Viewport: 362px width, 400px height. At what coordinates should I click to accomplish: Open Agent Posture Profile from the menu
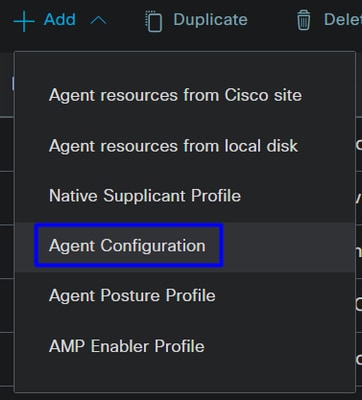[132, 296]
